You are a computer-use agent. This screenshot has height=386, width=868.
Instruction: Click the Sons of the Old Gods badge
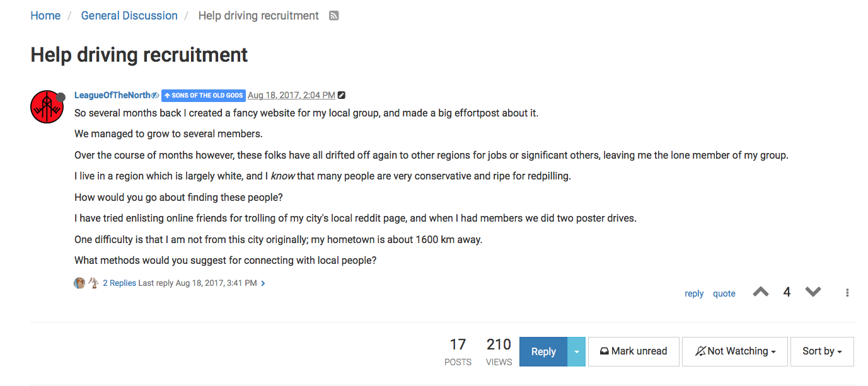(x=204, y=96)
